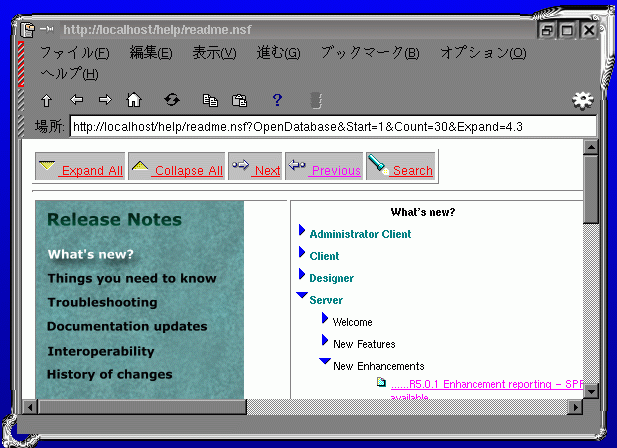Click the home icon in the toolbar
617x448 pixels.
point(133,100)
